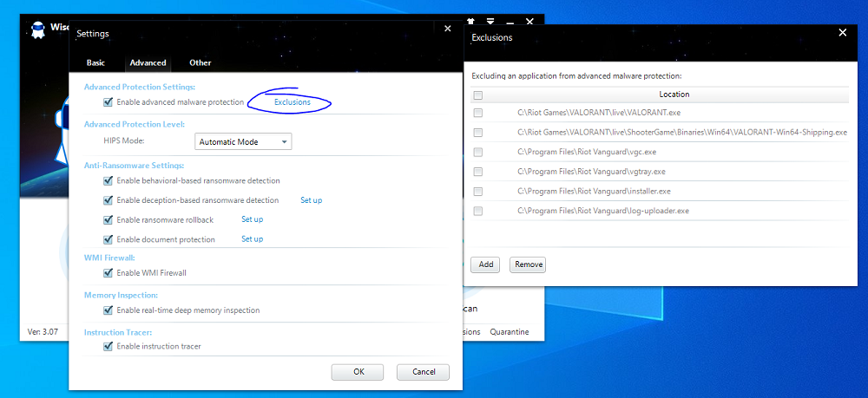868x398 pixels.
Task: Click Remove in Exclusions window
Action: pos(528,264)
